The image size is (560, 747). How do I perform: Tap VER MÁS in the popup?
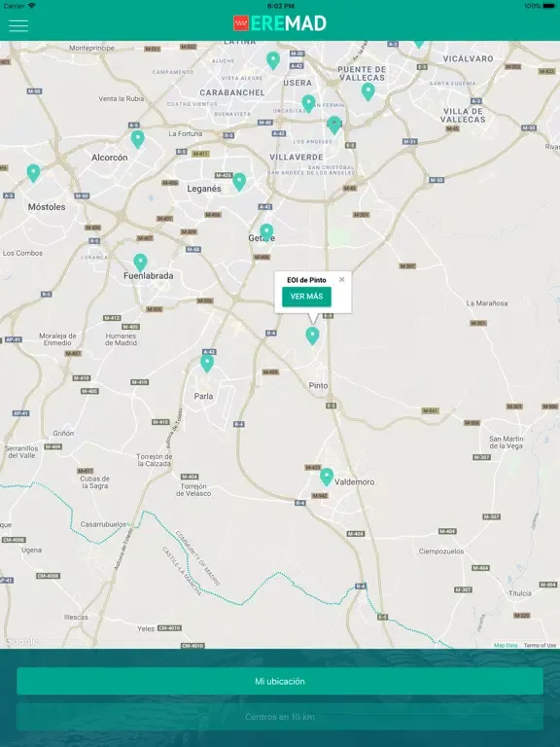tap(306, 297)
